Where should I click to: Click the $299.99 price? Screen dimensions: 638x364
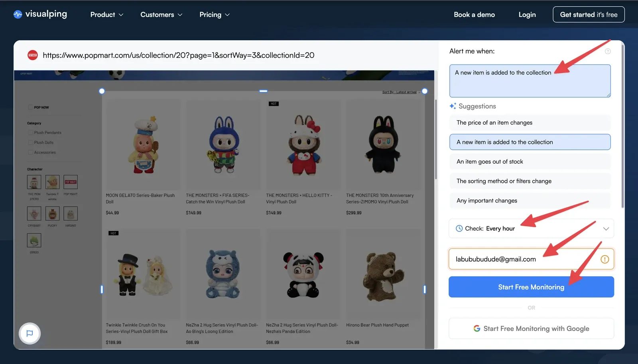tap(354, 213)
